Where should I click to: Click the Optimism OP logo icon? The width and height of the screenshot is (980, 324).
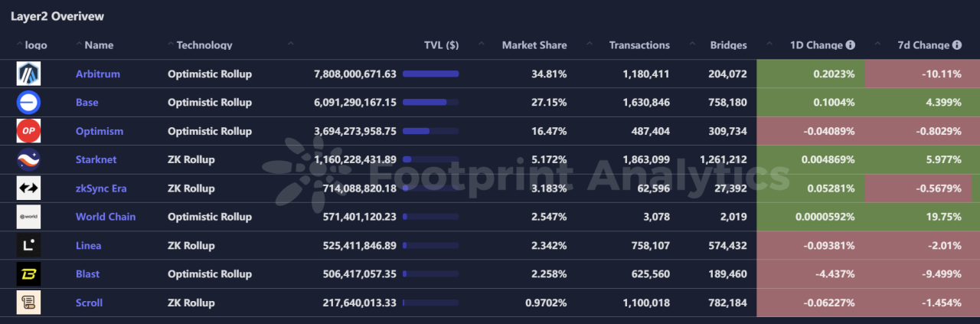point(28,131)
